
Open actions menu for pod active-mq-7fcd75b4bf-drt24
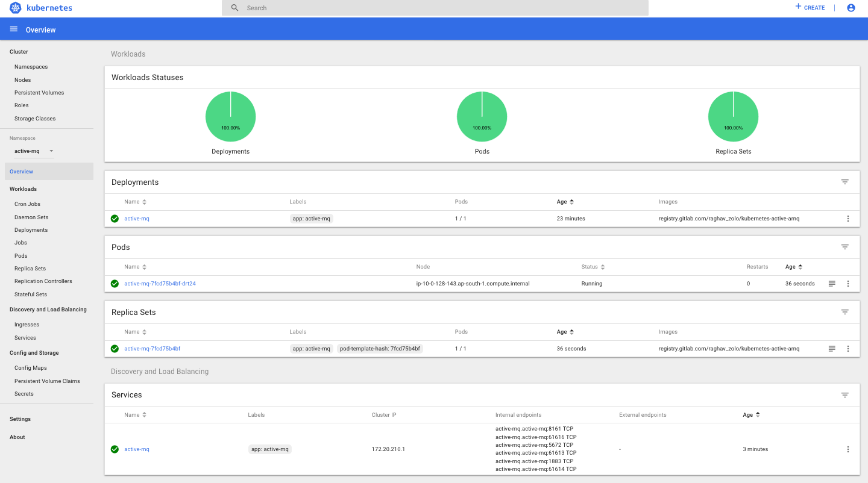click(x=848, y=284)
